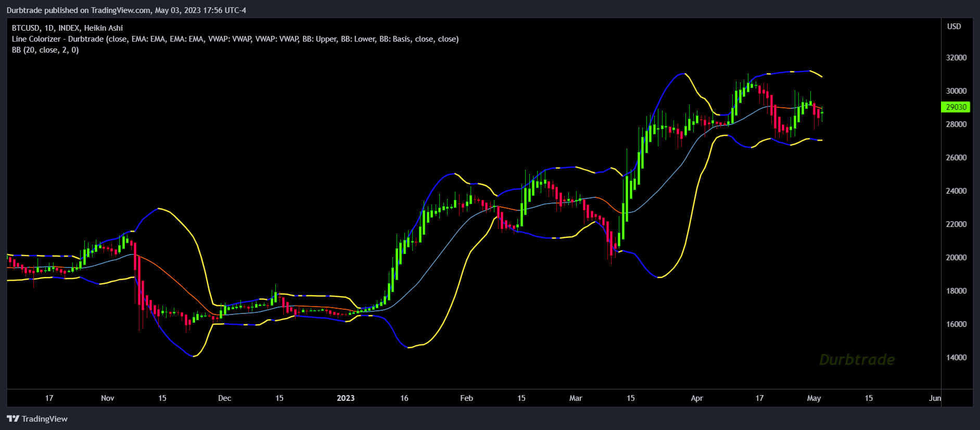Click the BB (20, close, 2, 0) indicator label
Viewport: 980px width, 430px height.
[45, 50]
